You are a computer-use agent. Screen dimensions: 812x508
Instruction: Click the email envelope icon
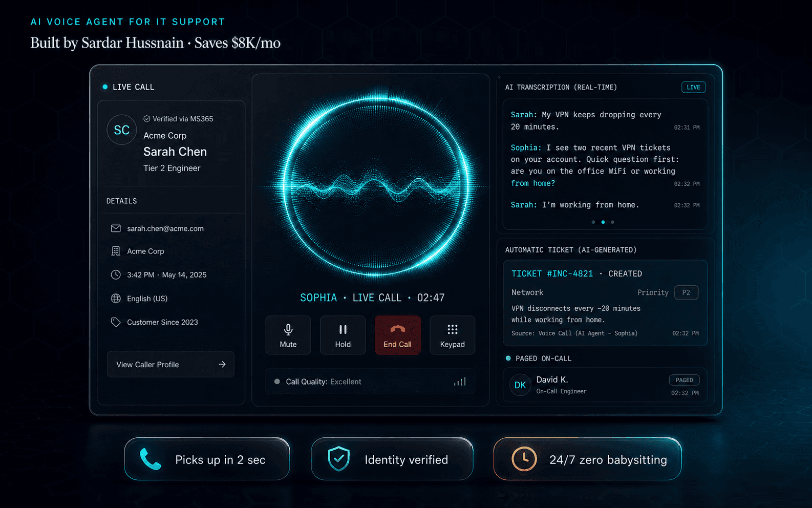116,228
